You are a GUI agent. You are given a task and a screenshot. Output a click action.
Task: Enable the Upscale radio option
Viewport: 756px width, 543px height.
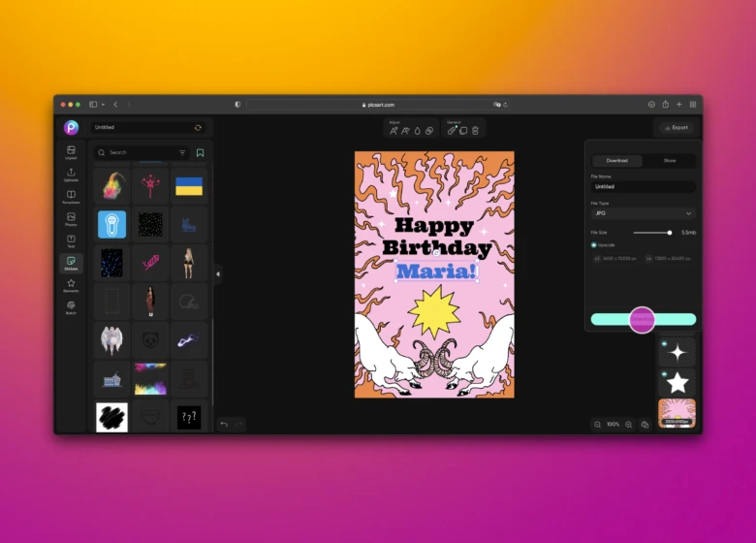pyautogui.click(x=594, y=245)
